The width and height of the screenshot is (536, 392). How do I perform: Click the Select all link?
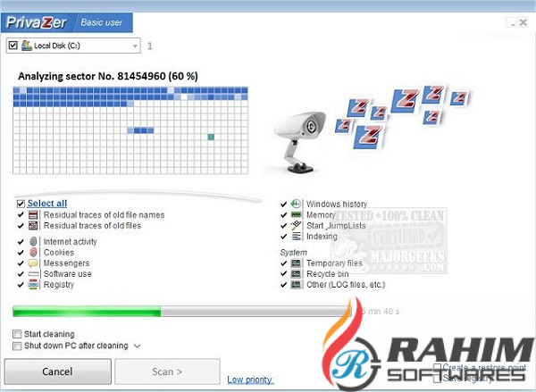(47, 204)
